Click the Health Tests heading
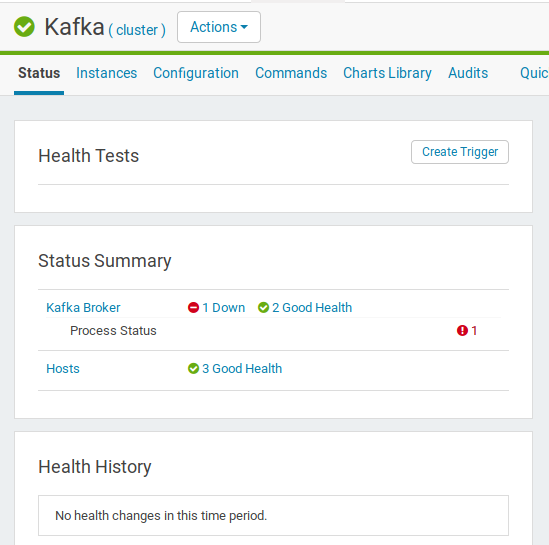The width and height of the screenshot is (549, 545). (89, 156)
